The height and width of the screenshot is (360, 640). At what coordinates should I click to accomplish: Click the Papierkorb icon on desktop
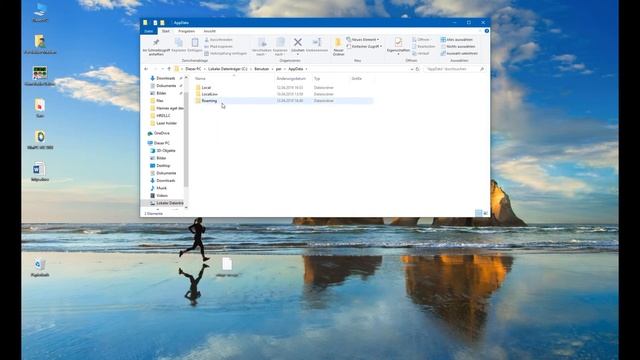(x=39, y=264)
